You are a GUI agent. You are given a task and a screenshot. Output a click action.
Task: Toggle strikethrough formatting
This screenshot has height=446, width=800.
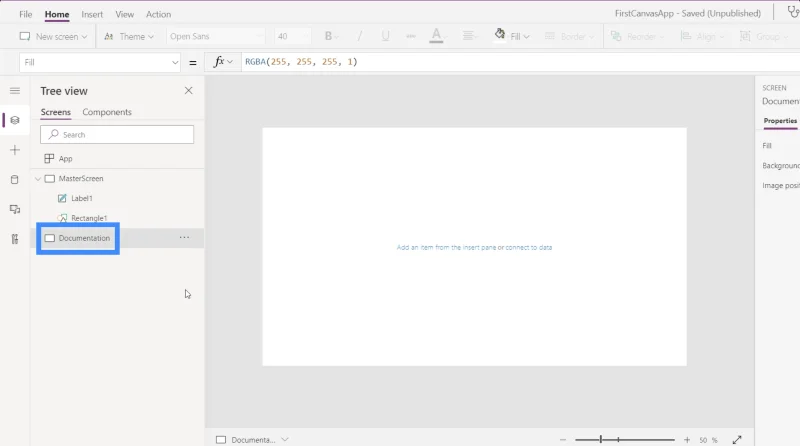411,36
